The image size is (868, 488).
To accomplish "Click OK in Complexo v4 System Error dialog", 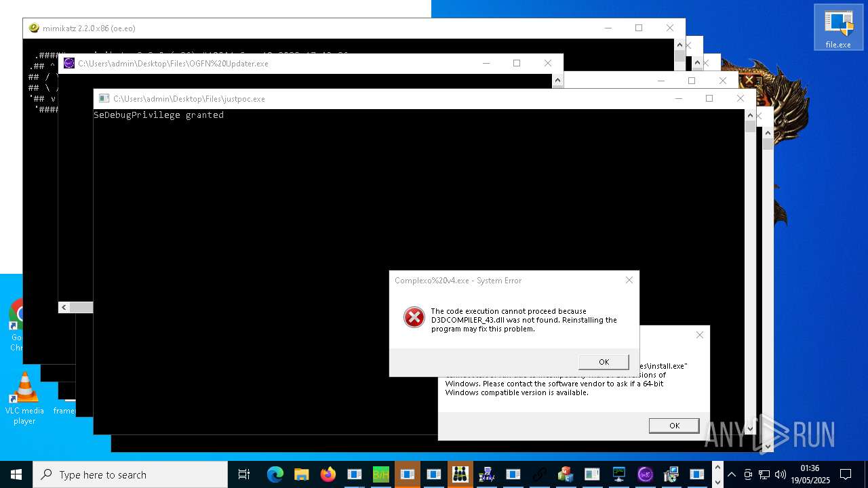I will 604,361.
